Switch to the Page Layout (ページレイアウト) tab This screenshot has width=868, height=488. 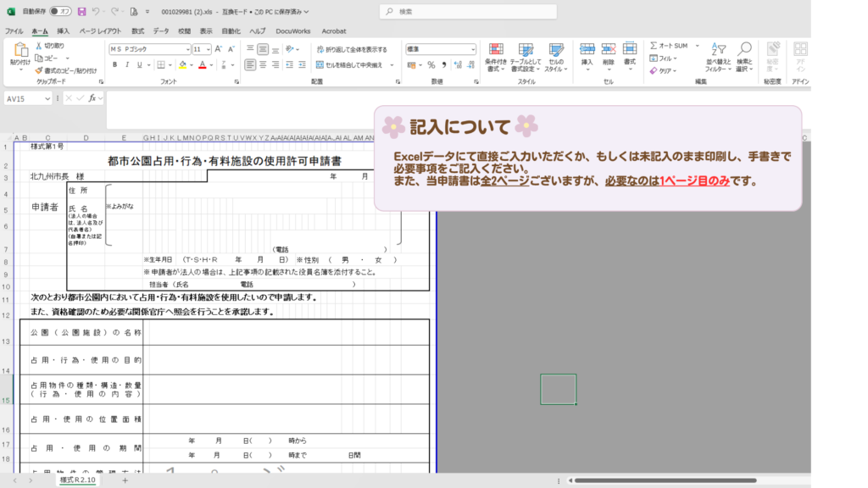100,30
